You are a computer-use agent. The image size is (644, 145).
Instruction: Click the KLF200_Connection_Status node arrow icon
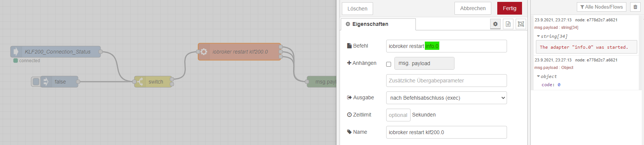coord(16,52)
